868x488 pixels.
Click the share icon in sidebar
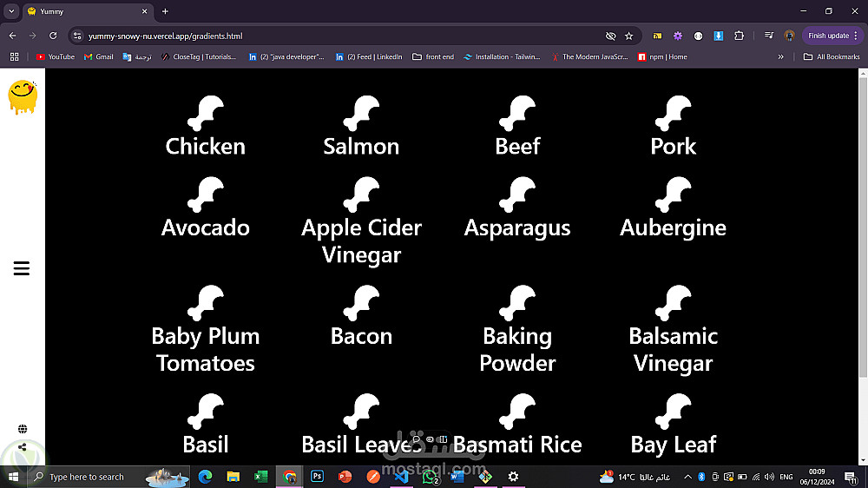tap(23, 447)
